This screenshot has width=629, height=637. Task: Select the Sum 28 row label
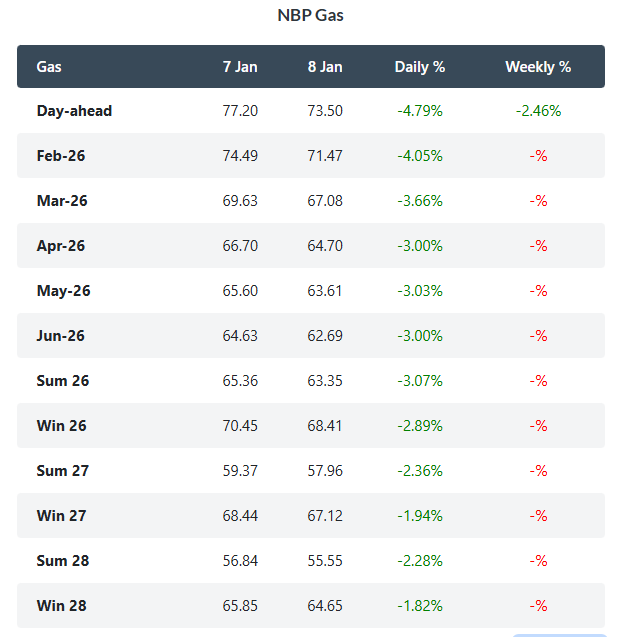click(x=62, y=561)
